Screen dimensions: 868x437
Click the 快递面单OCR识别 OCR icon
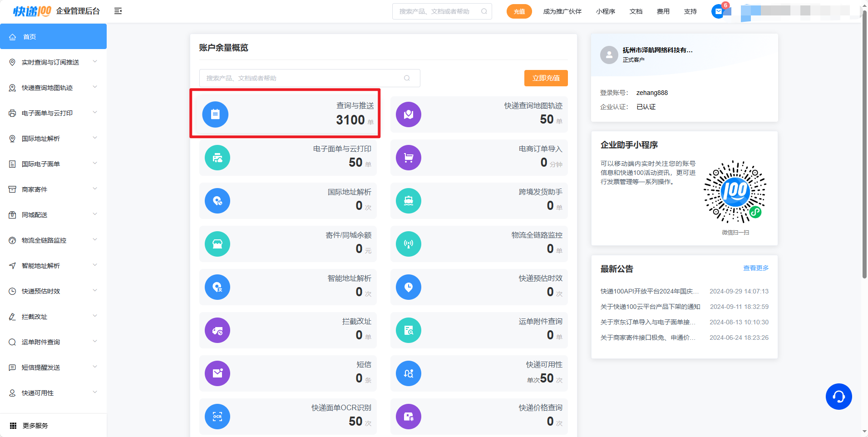(217, 417)
